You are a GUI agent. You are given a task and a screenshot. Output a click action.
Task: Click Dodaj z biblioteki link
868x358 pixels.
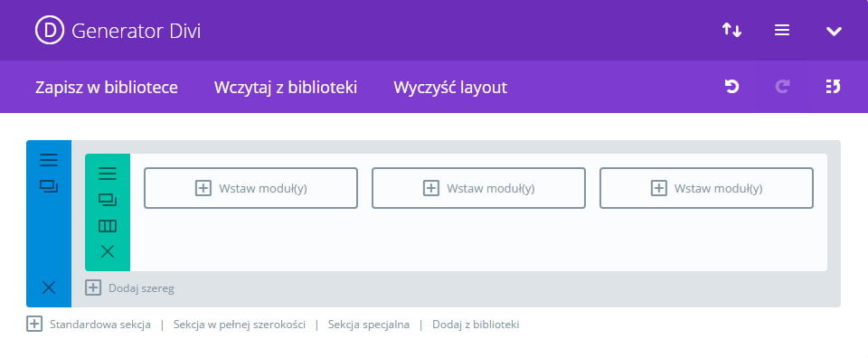476,325
